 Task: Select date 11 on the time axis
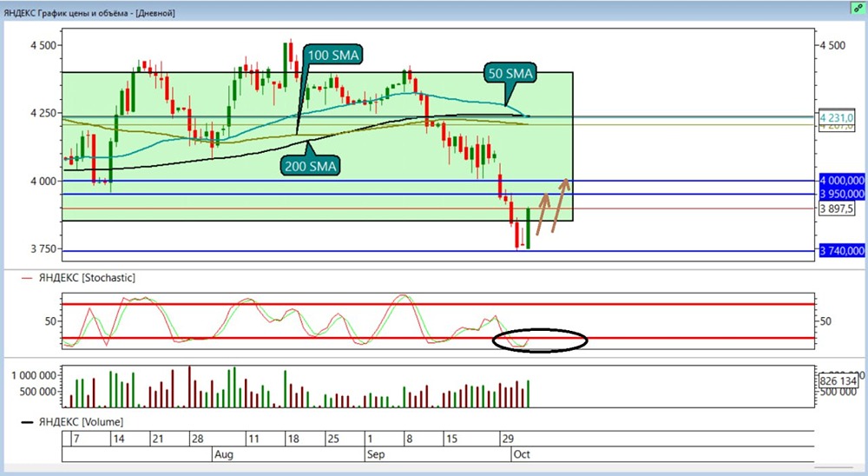[x=253, y=439]
